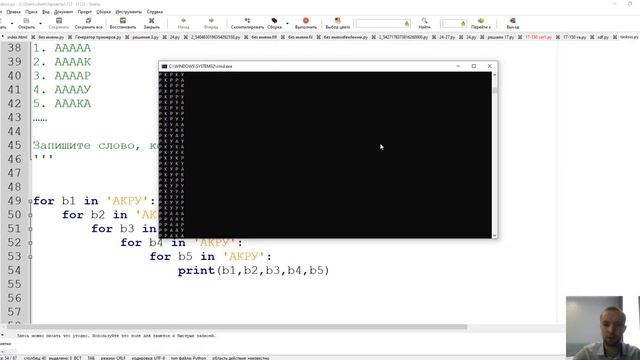This screenshot has height=360, width=640.
Task: Switch to the Генератор примеров.py tab
Action: (98, 37)
